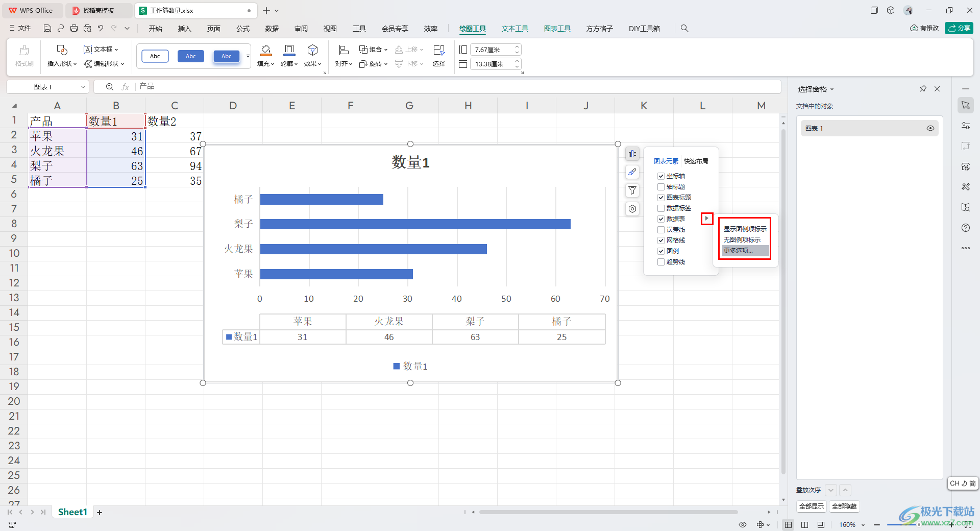Open the 插入 (Insert) ribbon tab
The image size is (980, 531).
click(185, 29)
